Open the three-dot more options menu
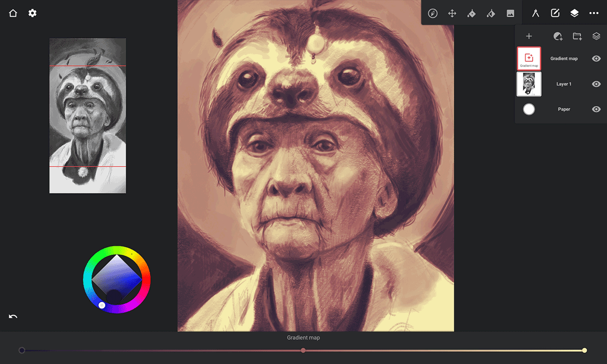Image resolution: width=607 pixels, height=364 pixels. pyautogui.click(x=594, y=13)
